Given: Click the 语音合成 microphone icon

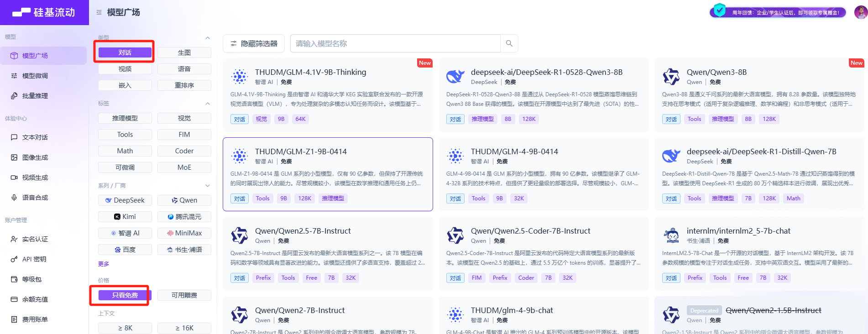Looking at the screenshot, I should click(14, 198).
